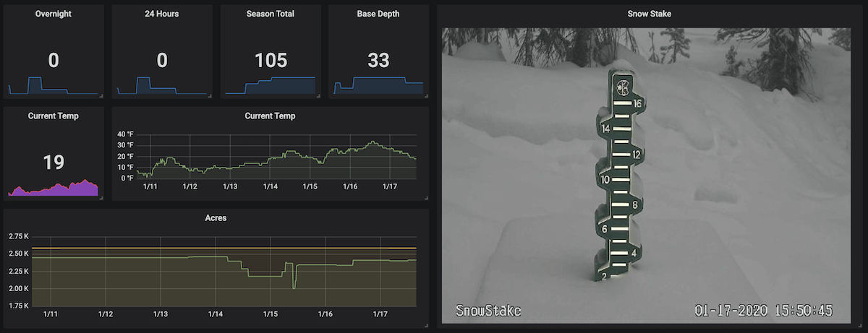Click the 20 °F axis label
The image size is (868, 333).
point(125,156)
